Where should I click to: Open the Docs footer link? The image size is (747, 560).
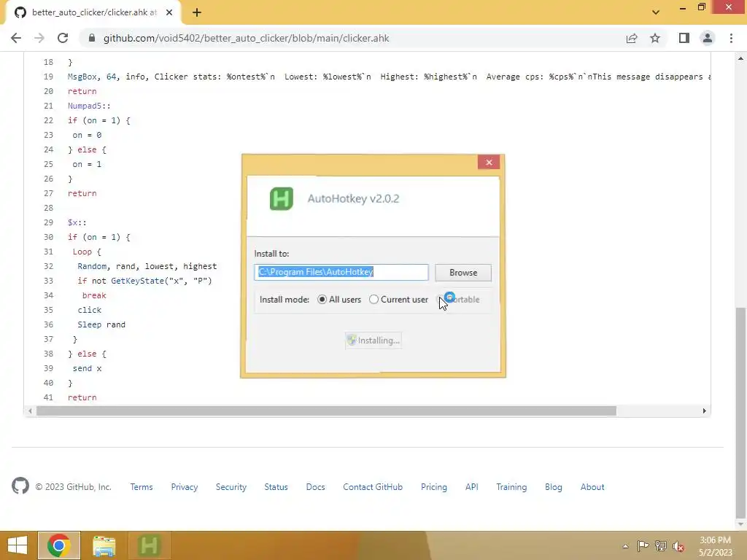315,486
